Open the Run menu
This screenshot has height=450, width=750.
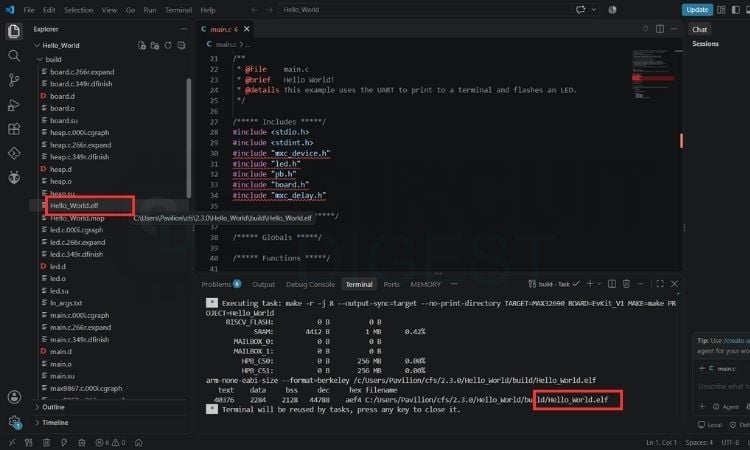pyautogui.click(x=150, y=10)
